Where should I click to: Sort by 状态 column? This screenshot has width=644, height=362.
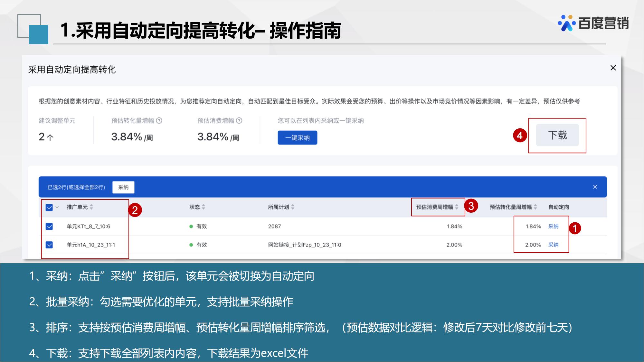[204, 207]
